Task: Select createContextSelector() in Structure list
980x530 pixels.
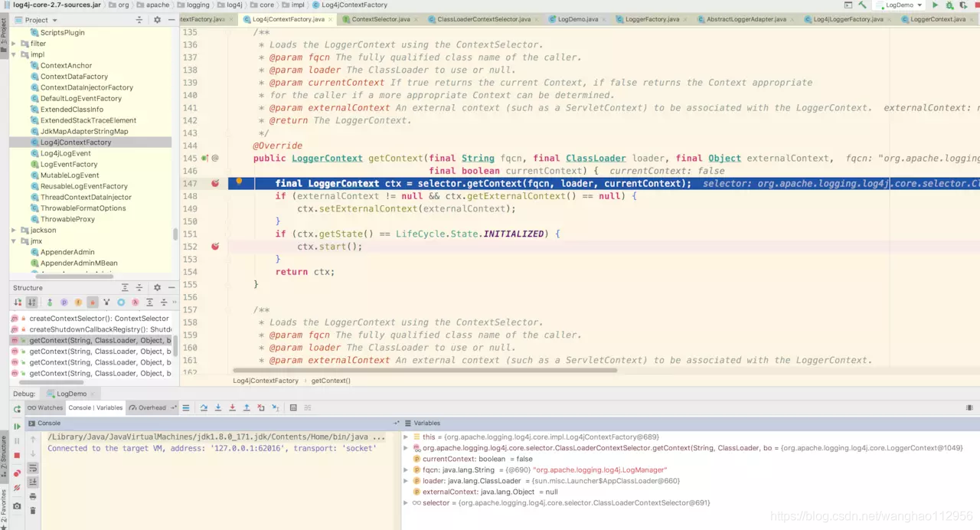Action: pyautogui.click(x=99, y=319)
